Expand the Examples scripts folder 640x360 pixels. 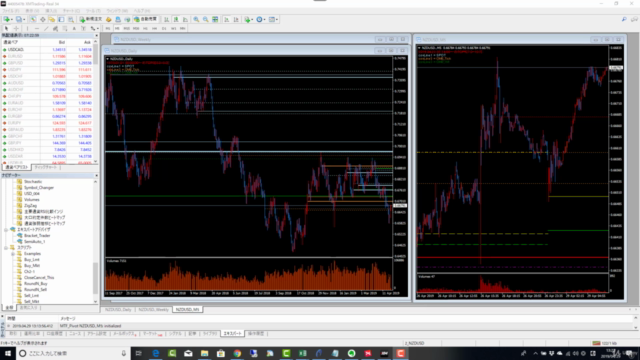(13, 253)
